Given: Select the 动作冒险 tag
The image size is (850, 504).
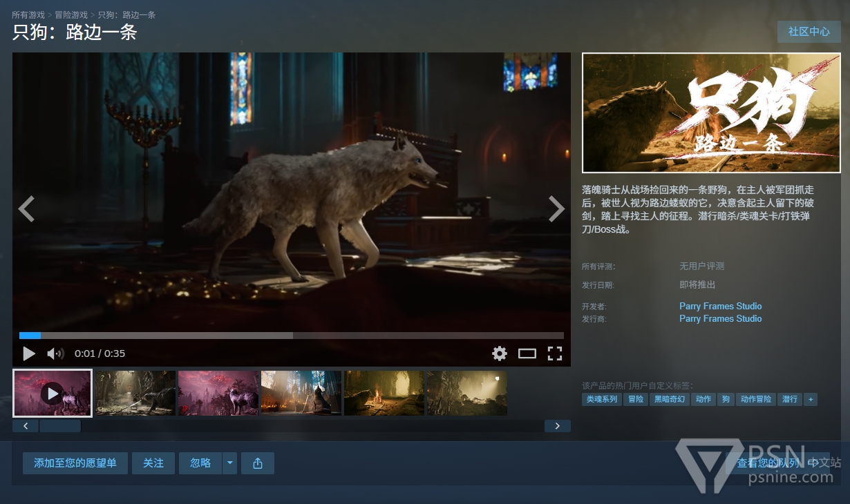Looking at the screenshot, I should 756,399.
